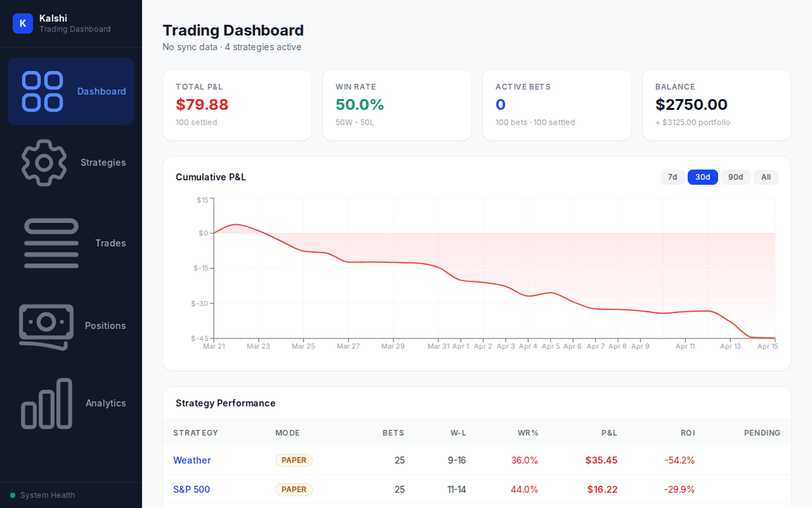The height and width of the screenshot is (508, 812).
Task: Click the Apr 15 axis label on chart
Action: 768,346
